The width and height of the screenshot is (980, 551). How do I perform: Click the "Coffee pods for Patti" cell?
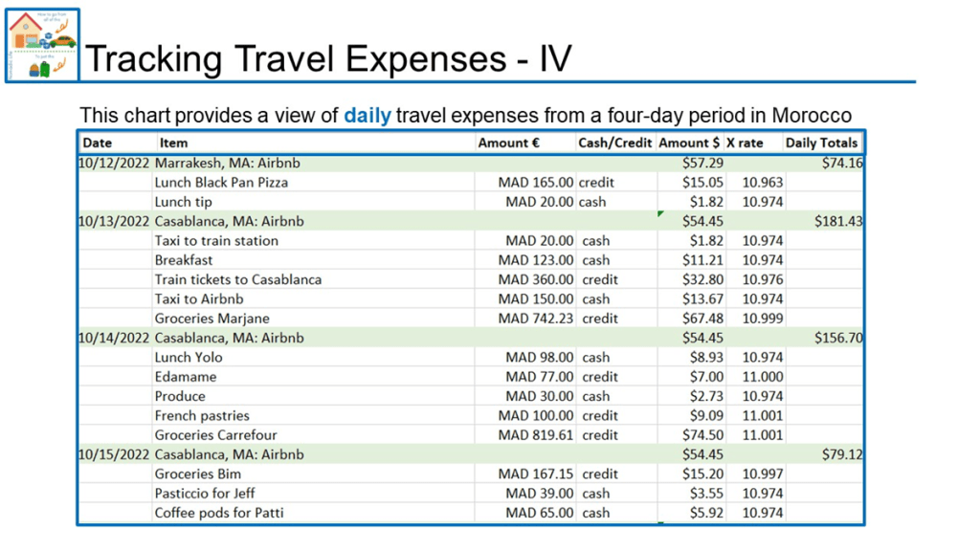coord(219,513)
